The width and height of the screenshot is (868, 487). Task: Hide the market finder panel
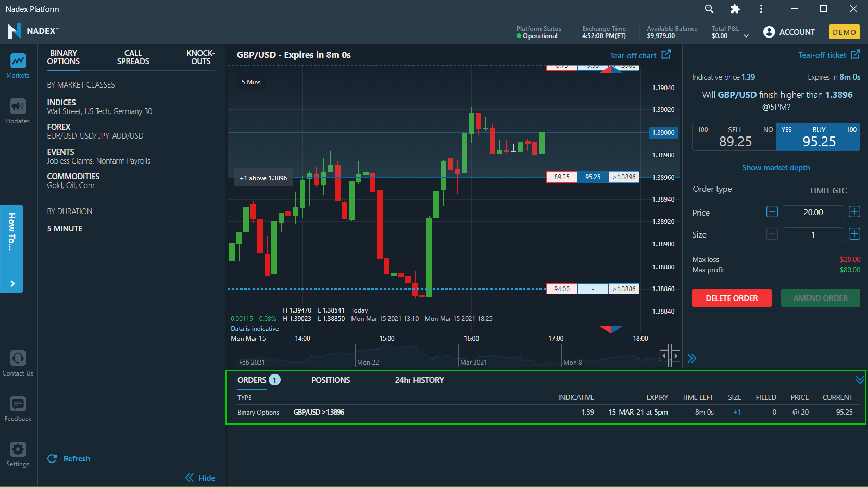click(200, 478)
